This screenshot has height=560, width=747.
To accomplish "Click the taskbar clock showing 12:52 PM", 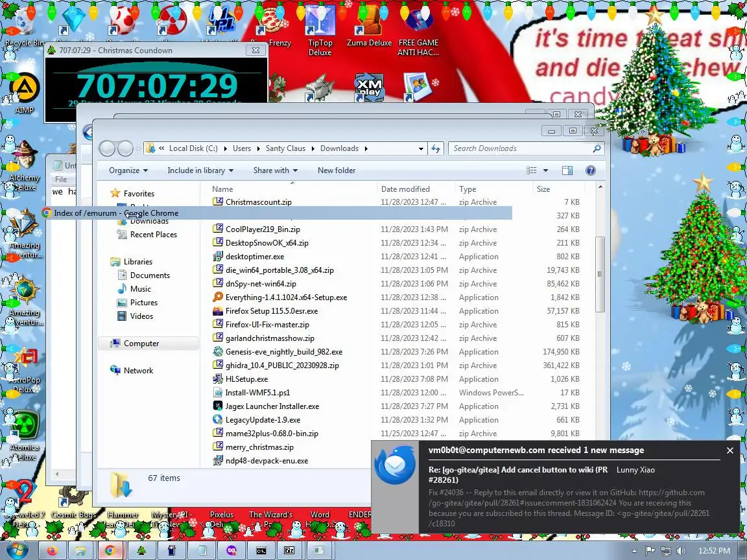I will click(x=714, y=551).
